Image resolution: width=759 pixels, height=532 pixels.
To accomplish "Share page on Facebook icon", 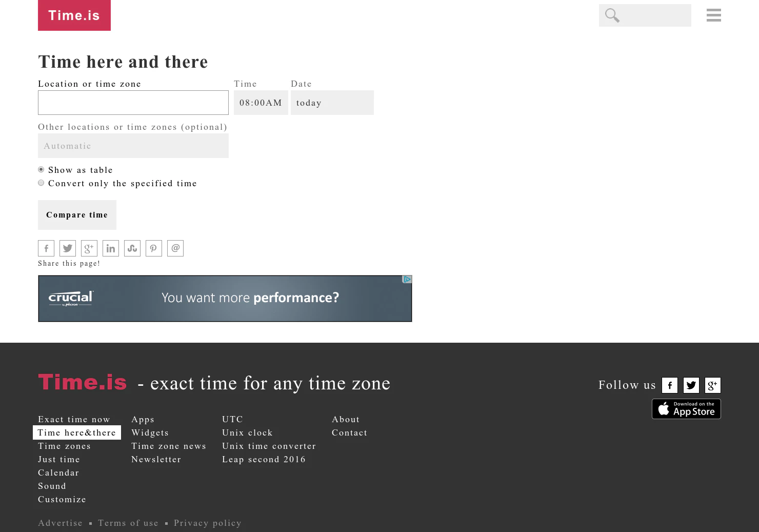I will (x=46, y=248).
